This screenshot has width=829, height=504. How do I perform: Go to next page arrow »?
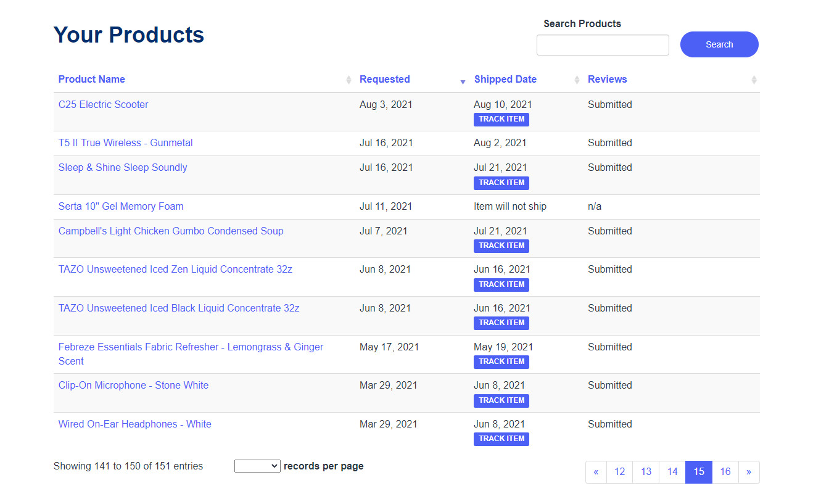click(x=748, y=472)
